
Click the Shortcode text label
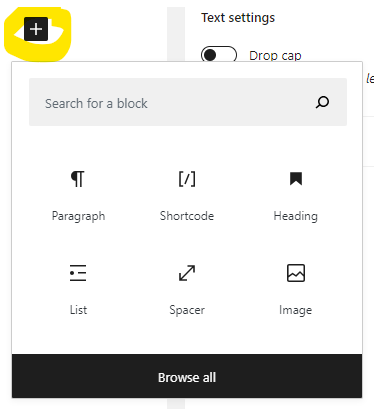coord(187,216)
